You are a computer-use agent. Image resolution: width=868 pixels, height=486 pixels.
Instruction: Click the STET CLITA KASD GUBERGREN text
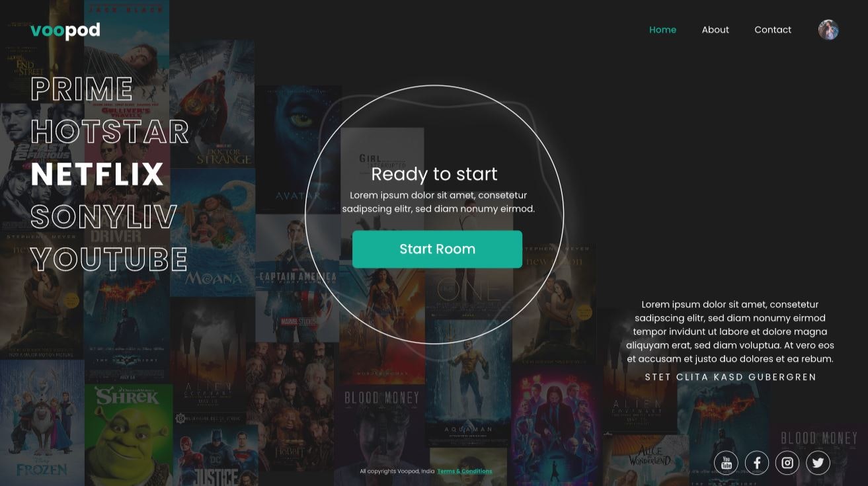click(730, 377)
